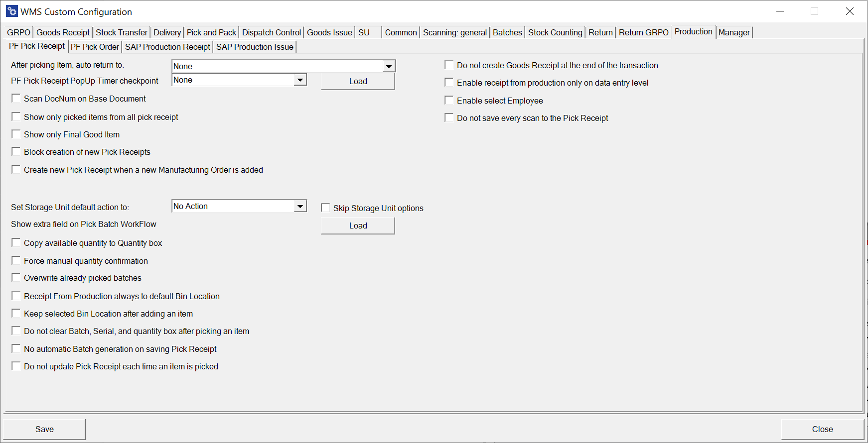Screen dimensions: 868x443
Task: Enable Skip Storage Unit options checkbox
Action: tap(326, 208)
